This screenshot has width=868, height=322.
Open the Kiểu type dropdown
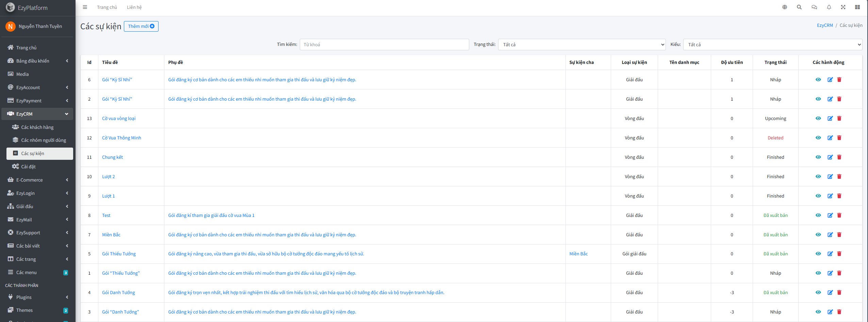(x=772, y=45)
